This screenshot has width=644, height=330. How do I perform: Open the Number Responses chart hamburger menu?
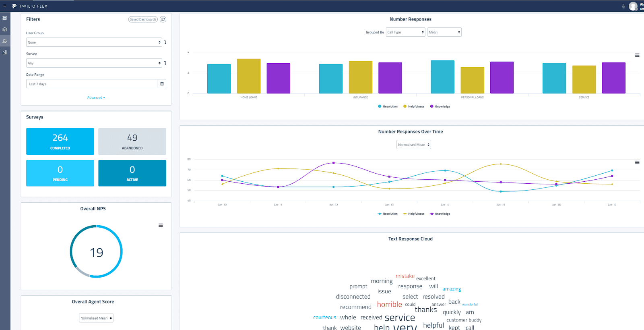click(x=637, y=55)
